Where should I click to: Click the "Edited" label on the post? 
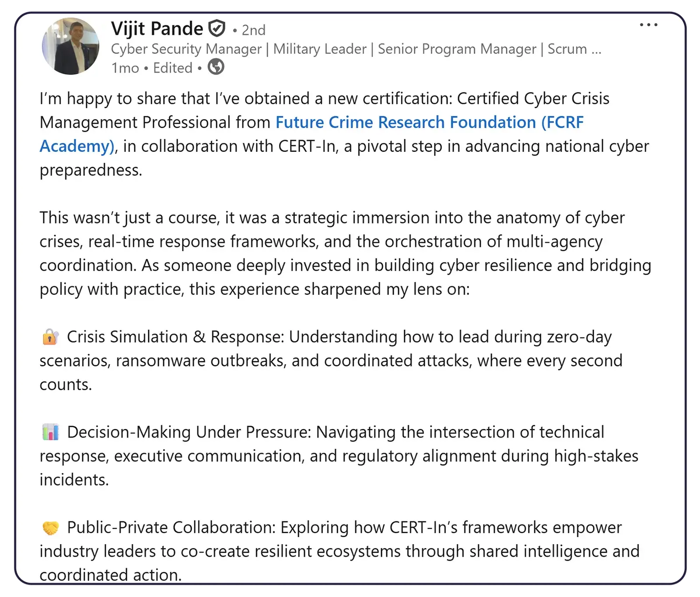172,68
